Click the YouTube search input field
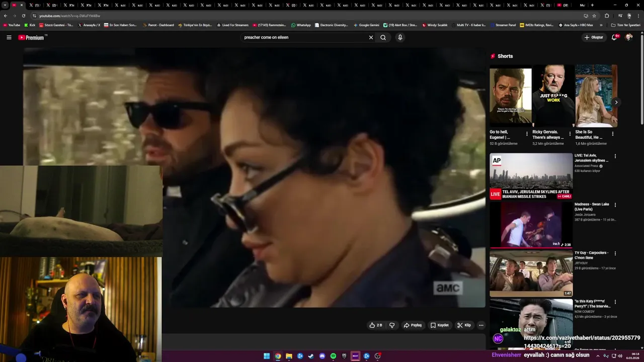Screen dimensions: 644x362 pyautogui.click(x=303, y=37)
